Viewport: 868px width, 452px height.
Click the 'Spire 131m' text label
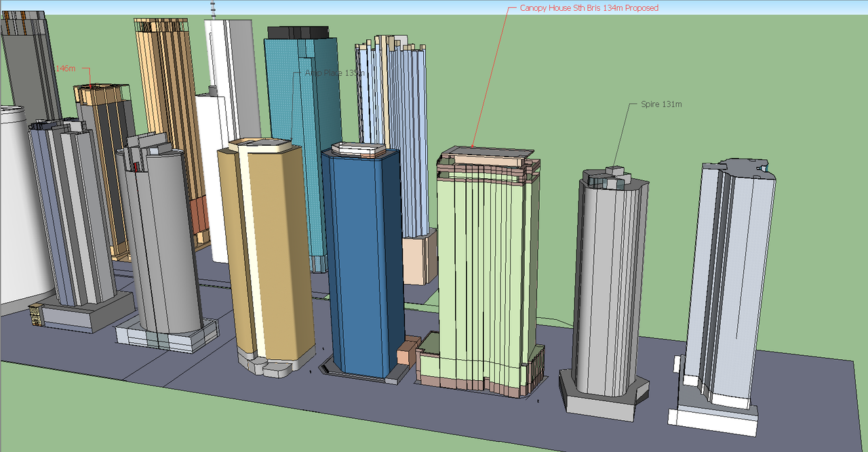tap(660, 104)
